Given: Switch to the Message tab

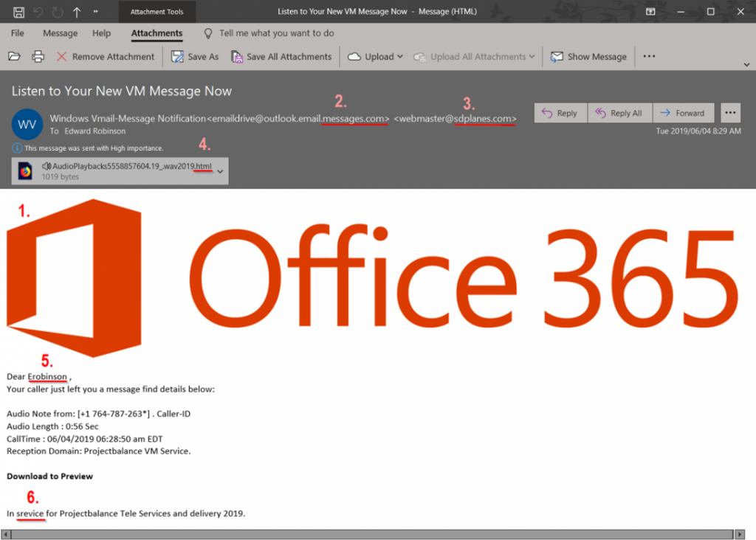Looking at the screenshot, I should click(x=60, y=33).
